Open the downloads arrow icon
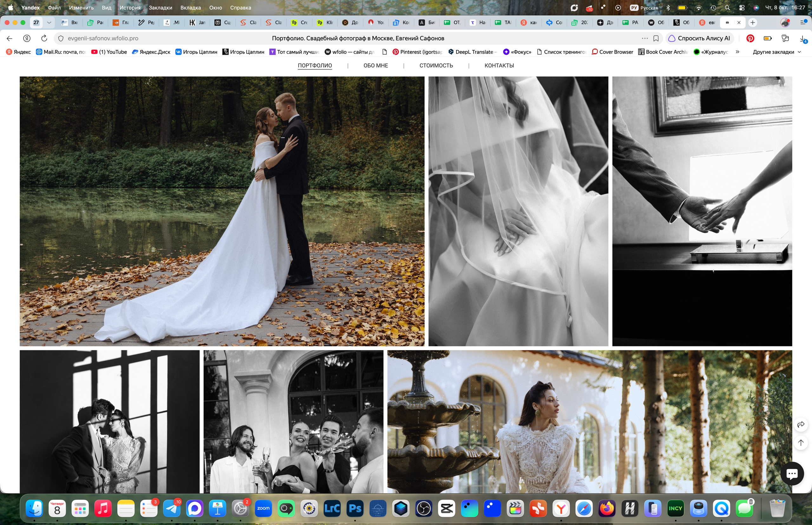812x525 pixels. tap(803, 38)
